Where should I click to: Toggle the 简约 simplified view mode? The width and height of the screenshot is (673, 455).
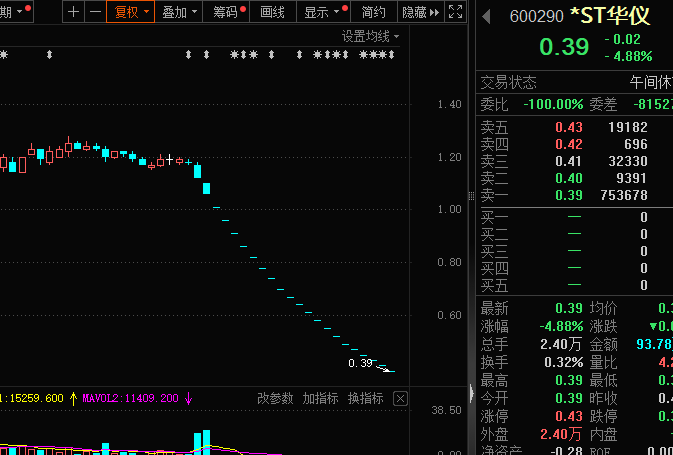coord(374,12)
